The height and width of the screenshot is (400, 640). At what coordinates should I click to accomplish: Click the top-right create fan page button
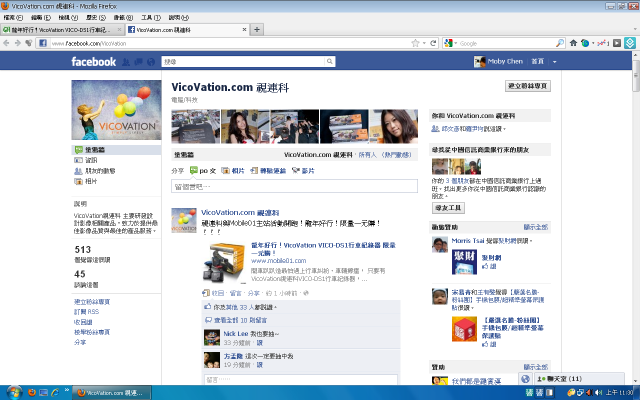point(528,86)
